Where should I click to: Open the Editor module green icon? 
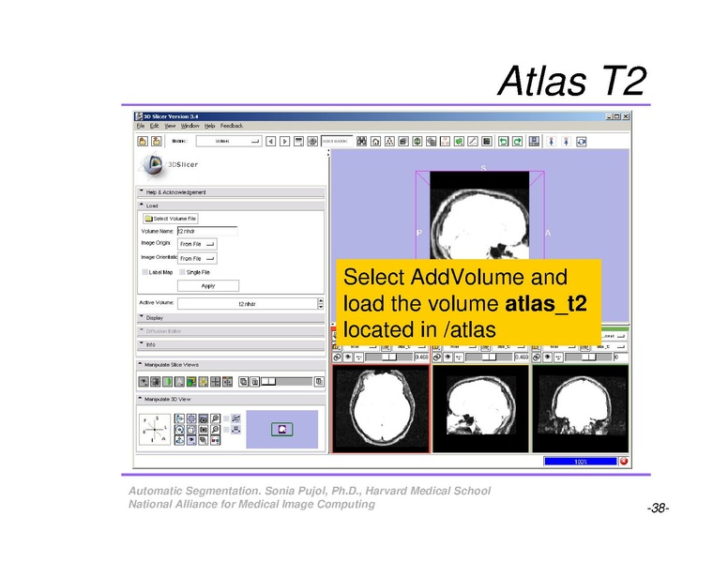(459, 141)
